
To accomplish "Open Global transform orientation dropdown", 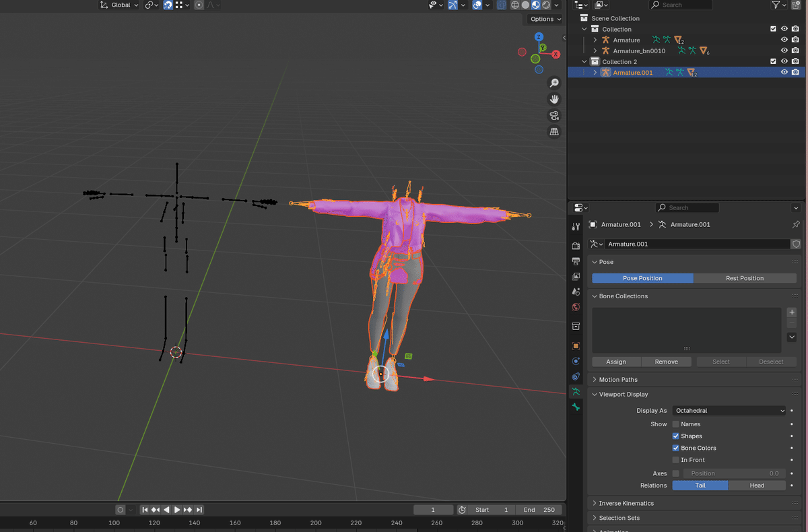I will pyautogui.click(x=119, y=5).
